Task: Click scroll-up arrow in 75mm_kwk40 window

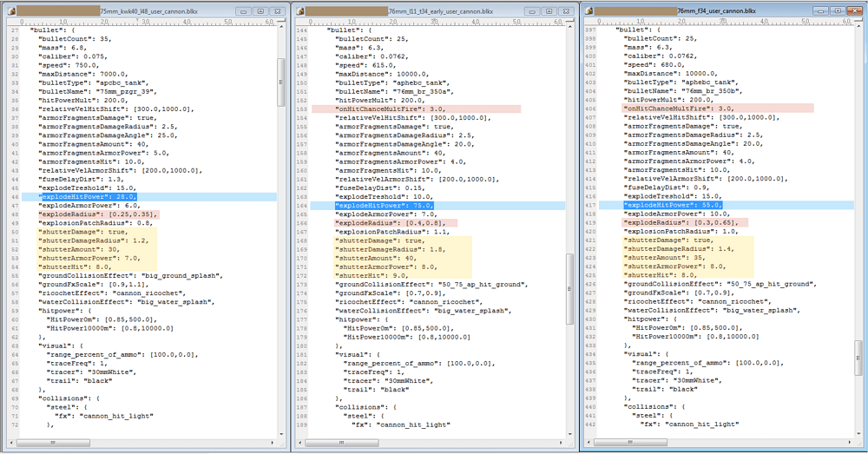Action: tap(280, 27)
